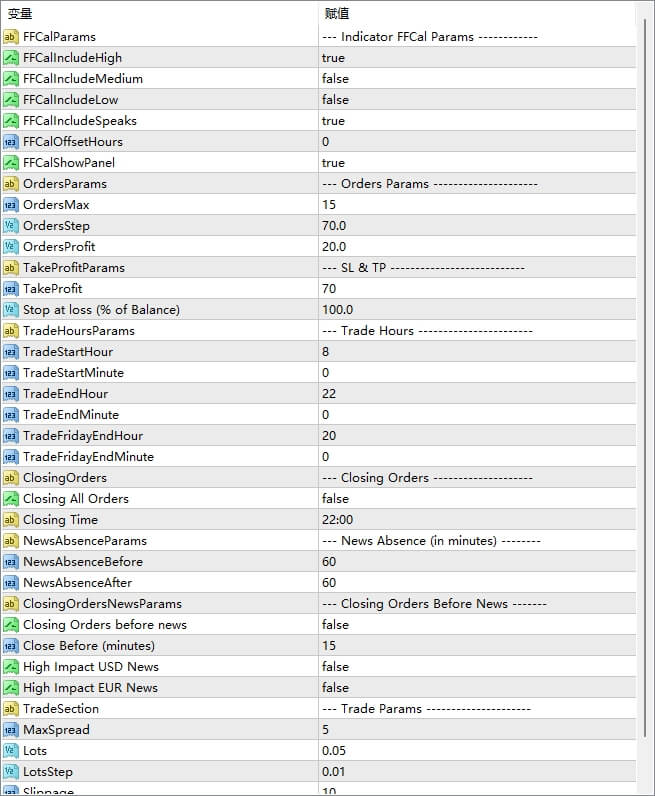
Task: Click the ClosingOrders variable name
Action: coord(65,478)
